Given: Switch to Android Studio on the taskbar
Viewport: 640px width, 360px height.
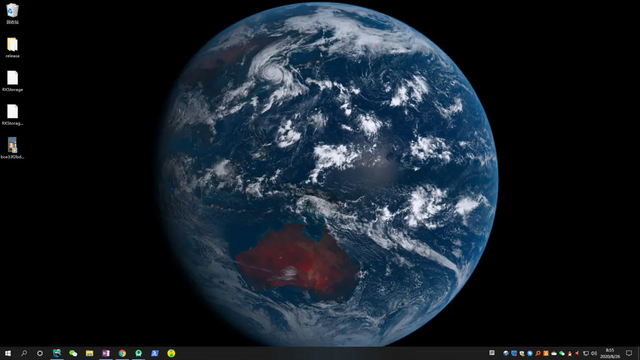Looking at the screenshot, I should (x=138, y=353).
